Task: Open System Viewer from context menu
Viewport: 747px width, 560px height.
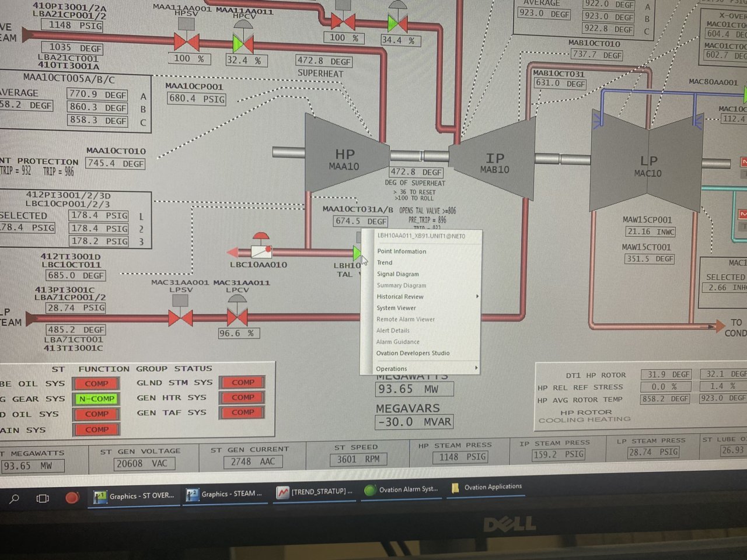Action: 396,308
